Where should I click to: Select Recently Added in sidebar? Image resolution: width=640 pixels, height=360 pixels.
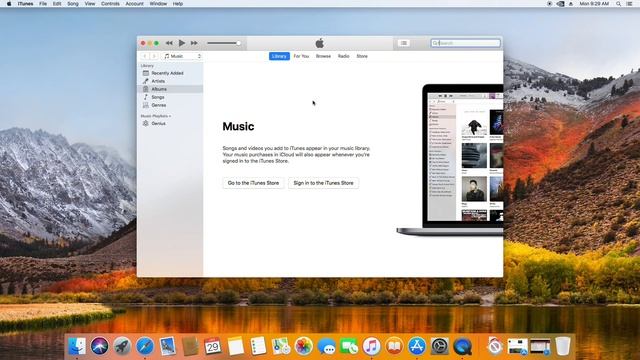pos(170,73)
